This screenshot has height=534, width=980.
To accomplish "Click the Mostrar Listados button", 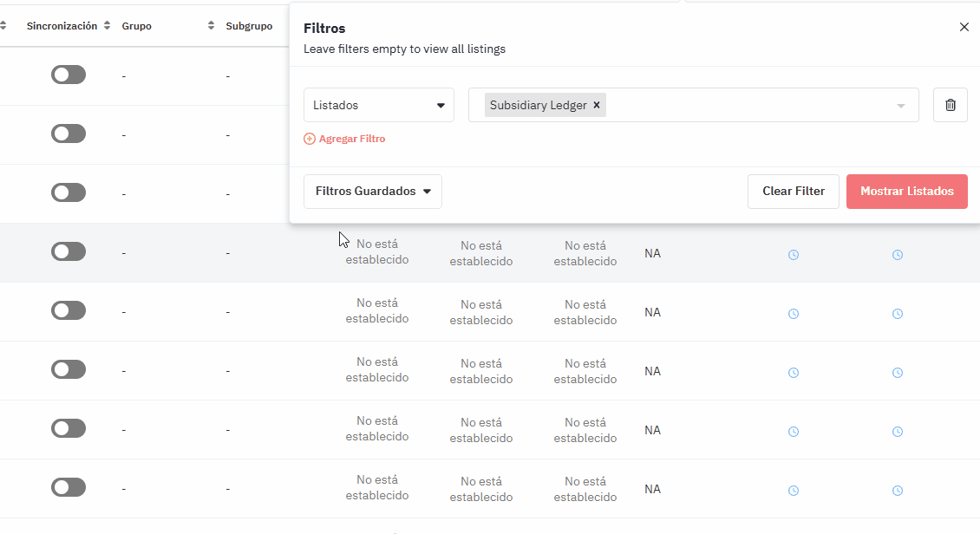I will (906, 192).
